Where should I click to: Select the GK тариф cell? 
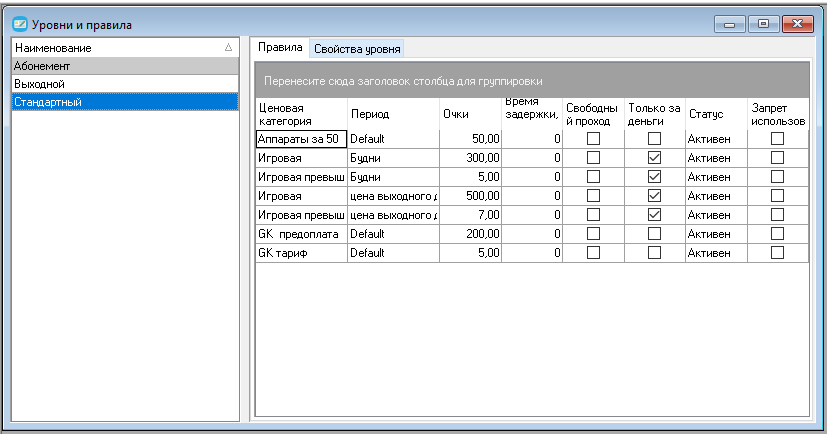301,253
